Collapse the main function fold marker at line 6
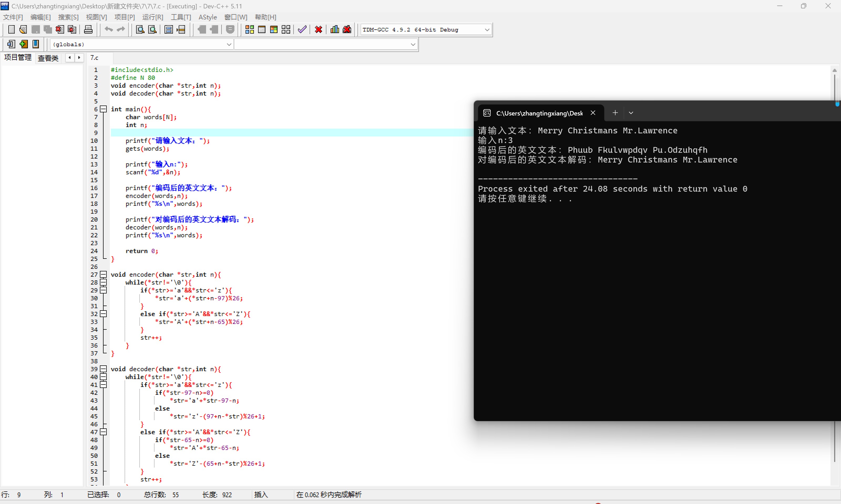The image size is (841, 504). [x=103, y=109]
